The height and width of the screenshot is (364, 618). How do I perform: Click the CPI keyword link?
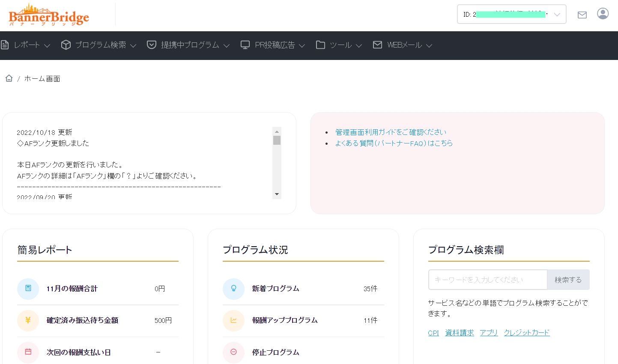(x=433, y=333)
